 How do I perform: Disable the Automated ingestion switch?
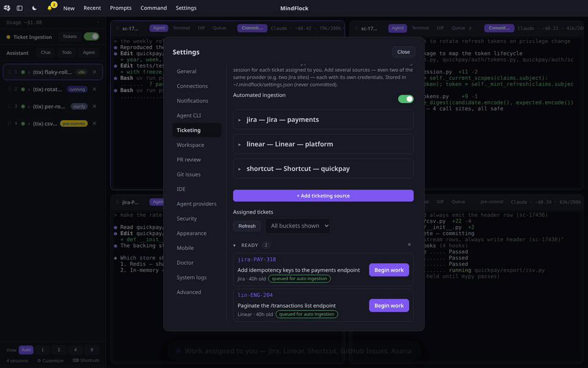tap(405, 99)
